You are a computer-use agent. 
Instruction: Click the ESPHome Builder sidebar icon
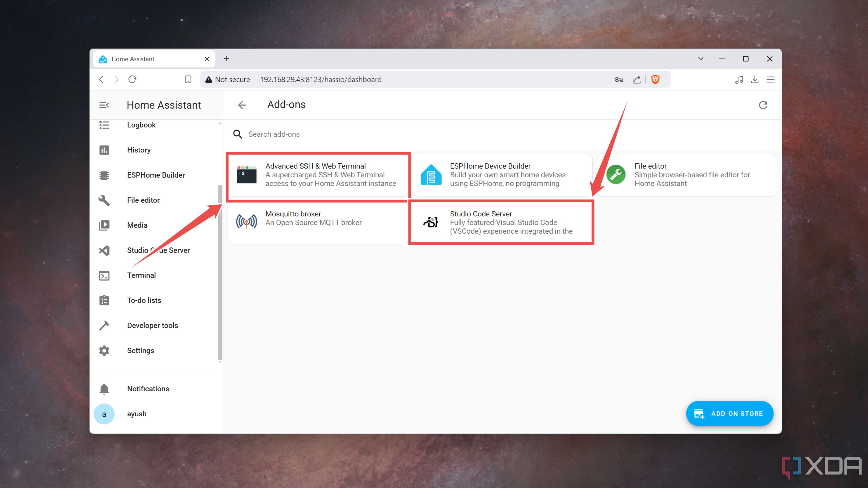105,175
